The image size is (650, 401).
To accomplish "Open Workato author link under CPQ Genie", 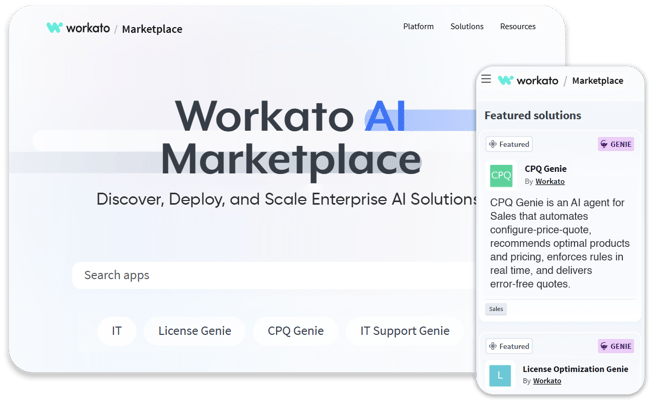I will click(550, 182).
